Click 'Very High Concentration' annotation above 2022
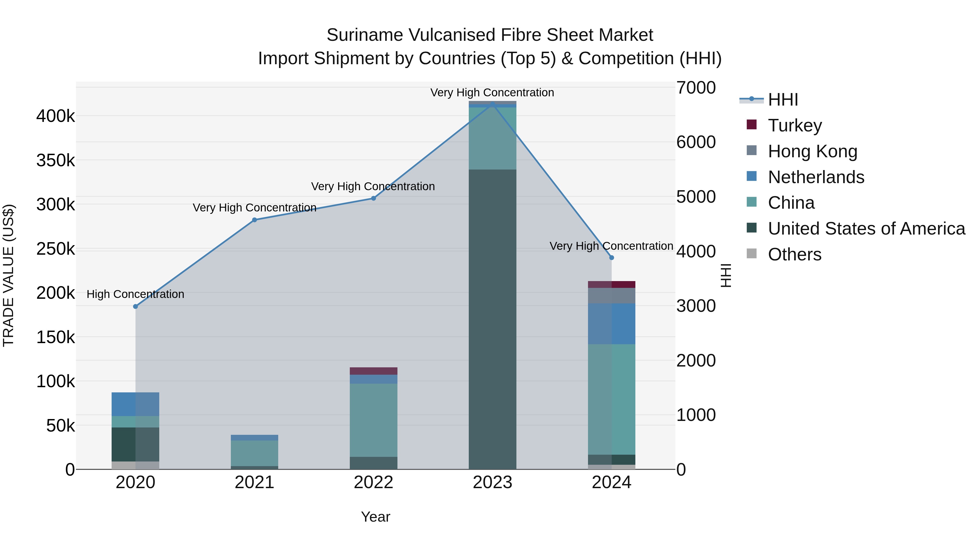Image resolution: width=980 pixels, height=551 pixels. [x=373, y=186]
